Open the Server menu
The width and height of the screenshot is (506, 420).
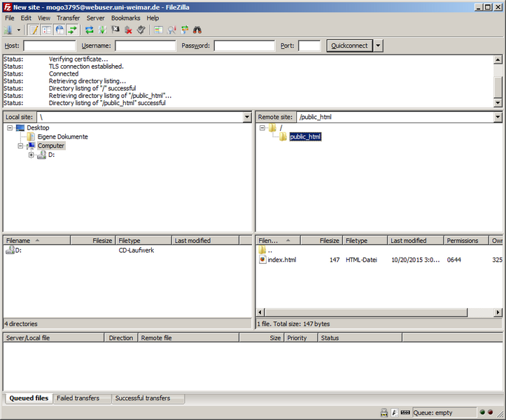(x=95, y=18)
